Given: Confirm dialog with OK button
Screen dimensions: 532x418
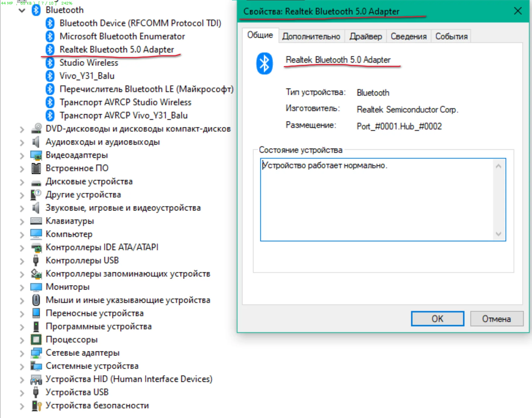Looking at the screenshot, I should click(437, 319).
